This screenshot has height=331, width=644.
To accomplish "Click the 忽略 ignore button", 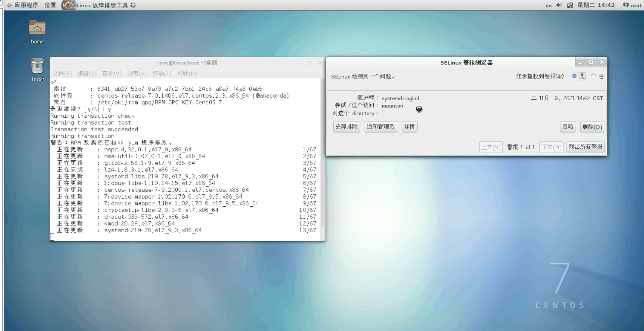I will click(568, 127).
